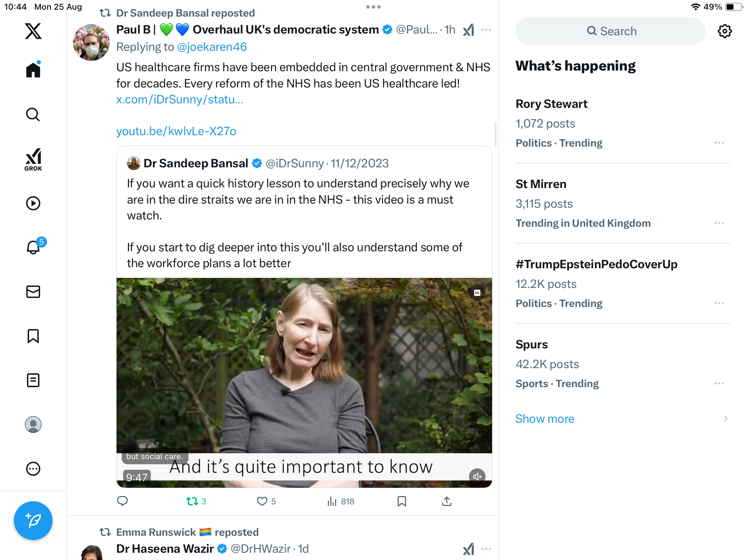
Task: Open options for Rory Stewart trend
Action: (x=719, y=143)
